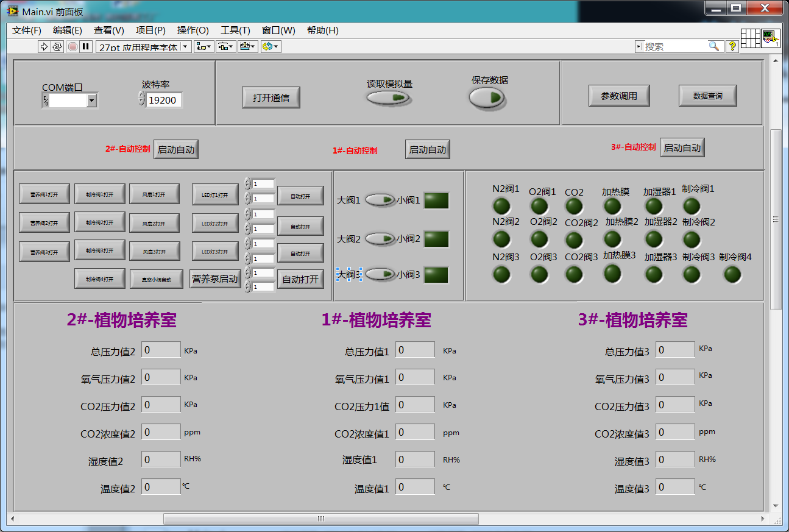Click the 风扇1打开 button
789x532 pixels.
point(155,194)
